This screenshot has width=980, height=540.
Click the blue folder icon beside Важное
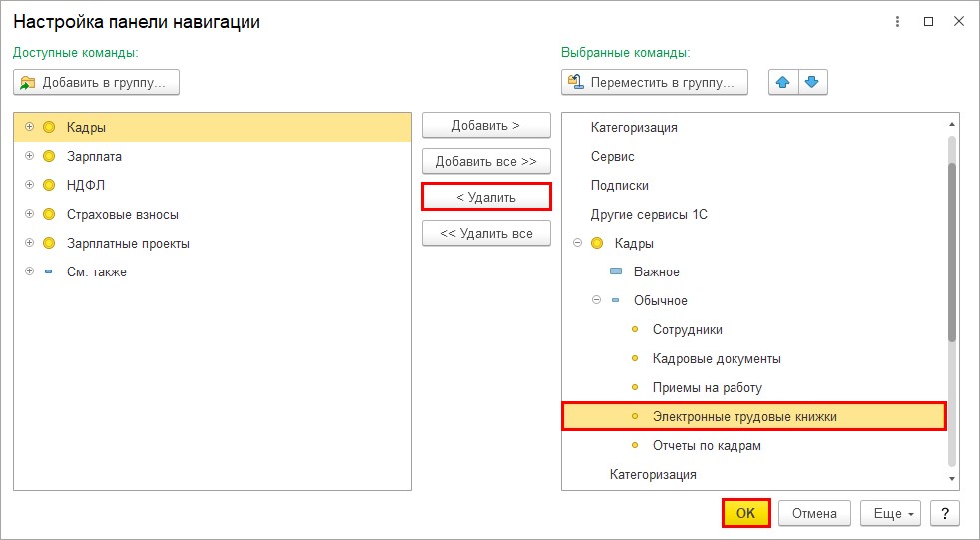coord(616,271)
